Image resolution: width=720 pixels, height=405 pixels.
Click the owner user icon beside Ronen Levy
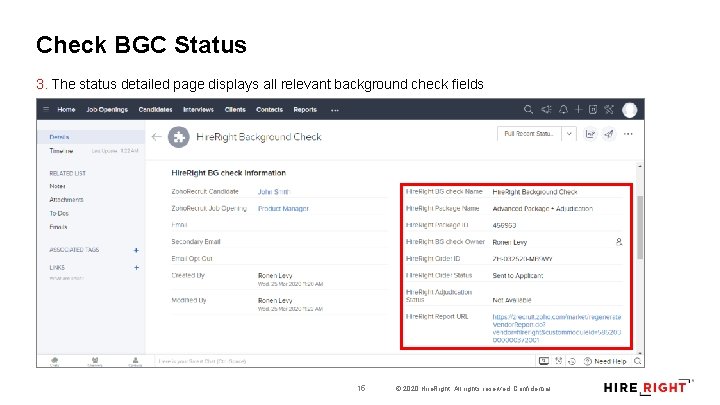tap(619, 242)
